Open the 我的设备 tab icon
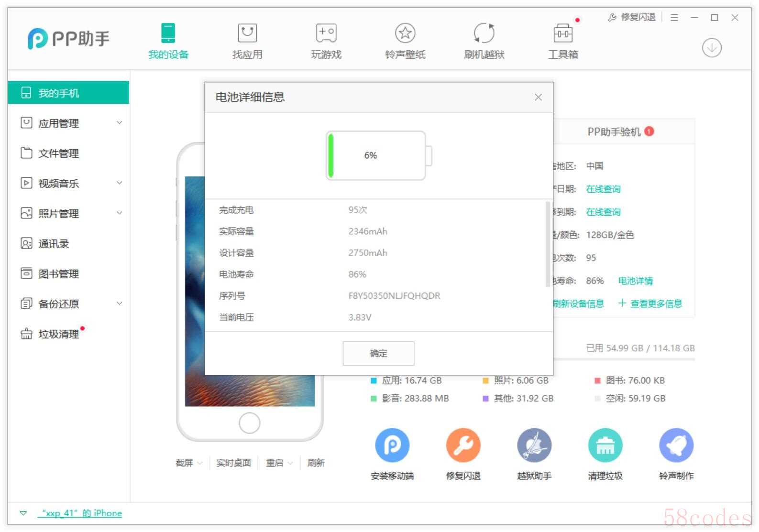Viewport: 759px width, 532px height. pyautogui.click(x=168, y=33)
